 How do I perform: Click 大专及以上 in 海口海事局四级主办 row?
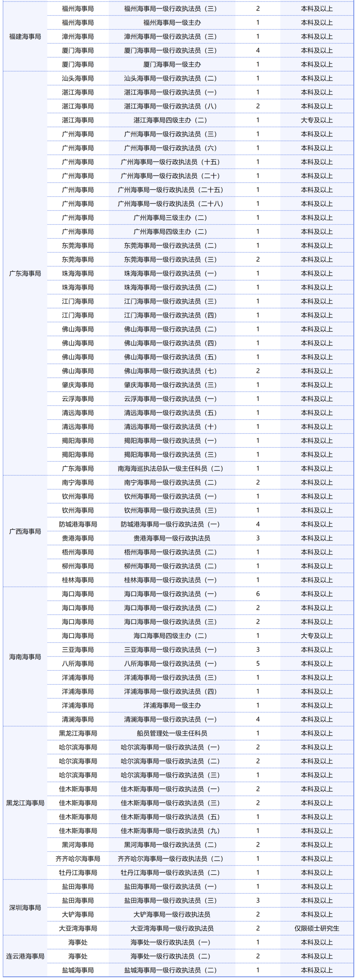(x=317, y=636)
